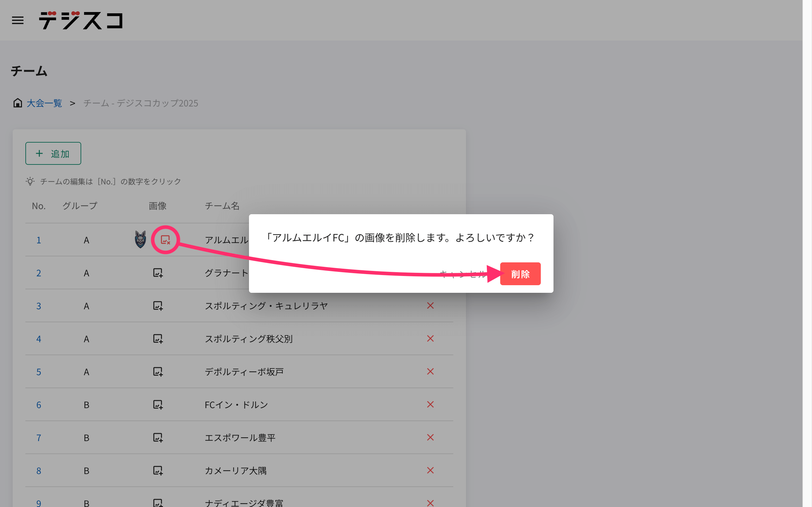812x507 pixels.
Task: Click add-image icon for FCイン・ドルン
Action: click(158, 404)
